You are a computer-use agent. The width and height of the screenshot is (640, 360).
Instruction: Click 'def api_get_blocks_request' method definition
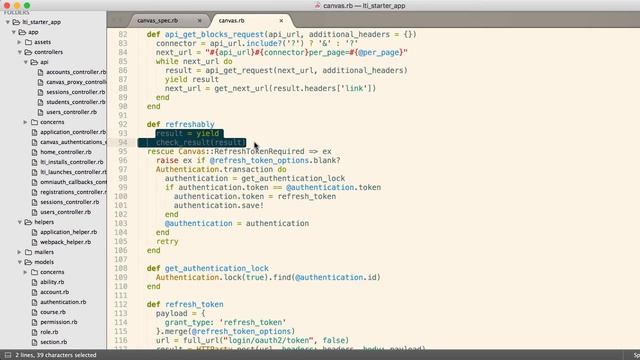pos(282,34)
